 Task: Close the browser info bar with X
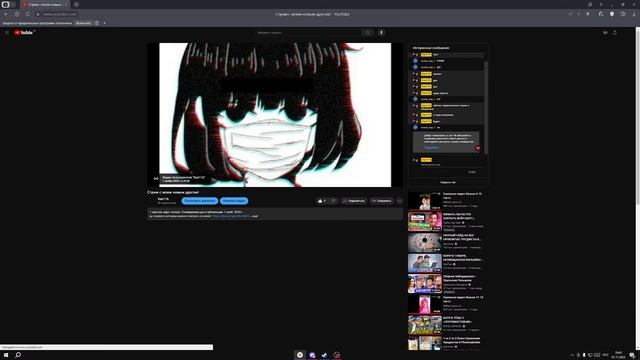(104, 23)
